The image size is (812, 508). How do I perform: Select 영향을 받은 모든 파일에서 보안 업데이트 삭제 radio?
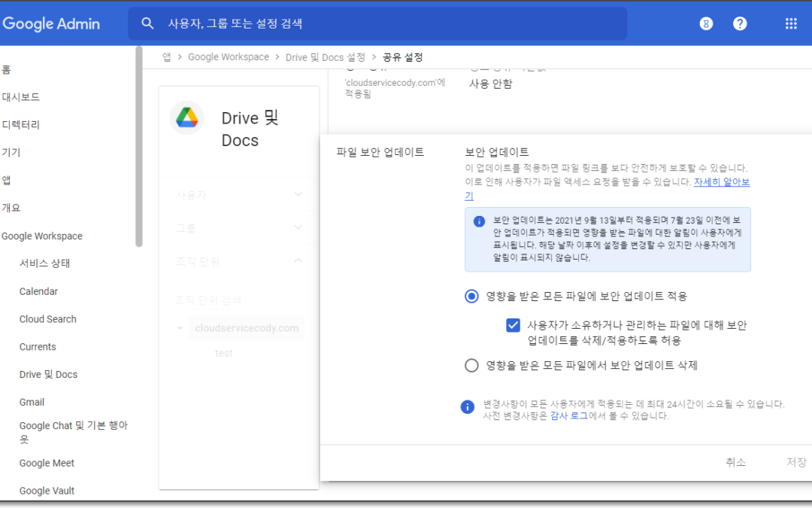click(x=471, y=366)
